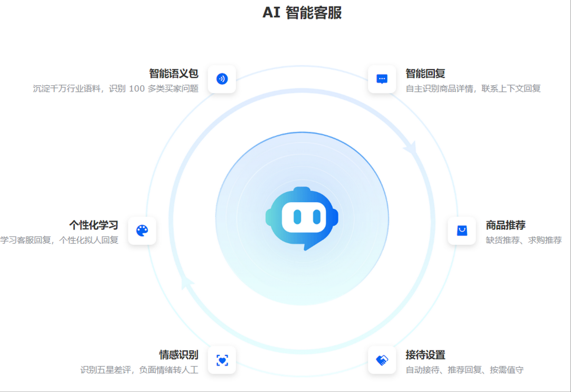The width and height of the screenshot is (571, 392).
Task: Select the 情感识别 heading
Action: [x=178, y=354]
